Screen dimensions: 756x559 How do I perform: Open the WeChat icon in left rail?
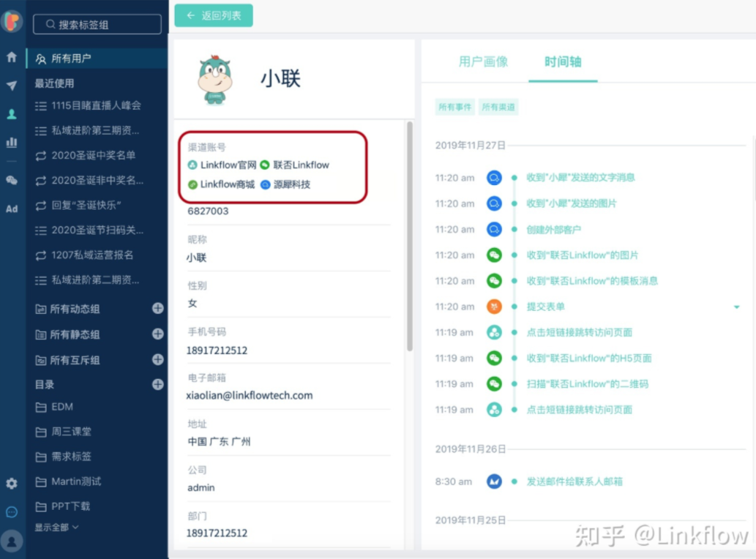pos(12,180)
